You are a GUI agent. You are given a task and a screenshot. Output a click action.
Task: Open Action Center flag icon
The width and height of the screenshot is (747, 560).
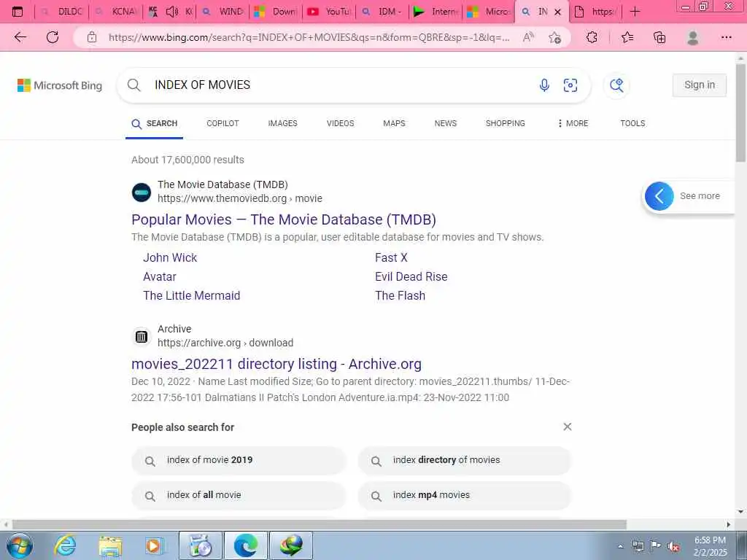pyautogui.click(x=656, y=546)
